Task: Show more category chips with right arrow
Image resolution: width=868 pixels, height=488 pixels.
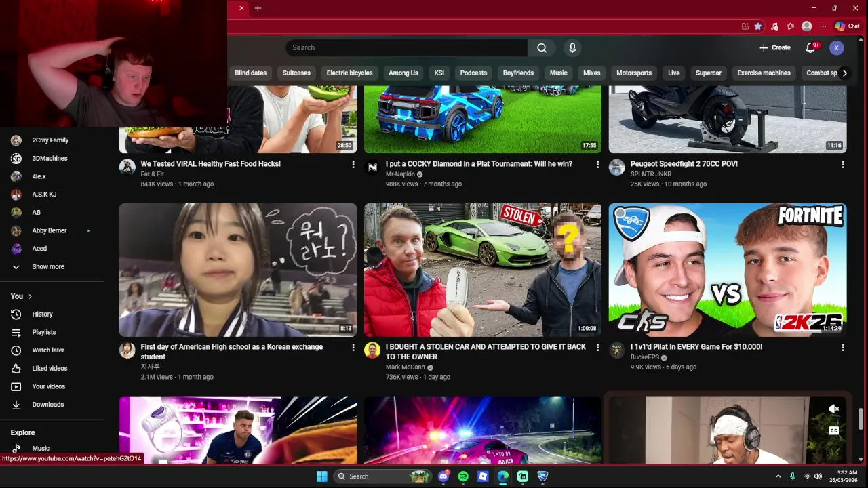Action: point(844,73)
